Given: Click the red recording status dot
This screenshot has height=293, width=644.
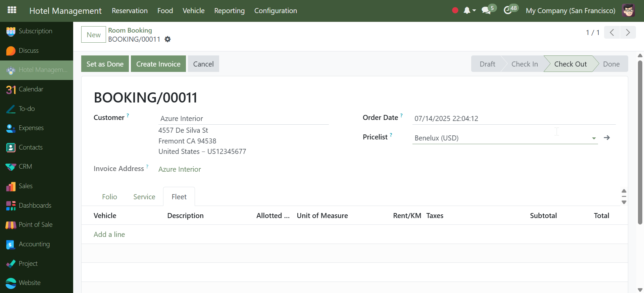Looking at the screenshot, I should (x=455, y=10).
